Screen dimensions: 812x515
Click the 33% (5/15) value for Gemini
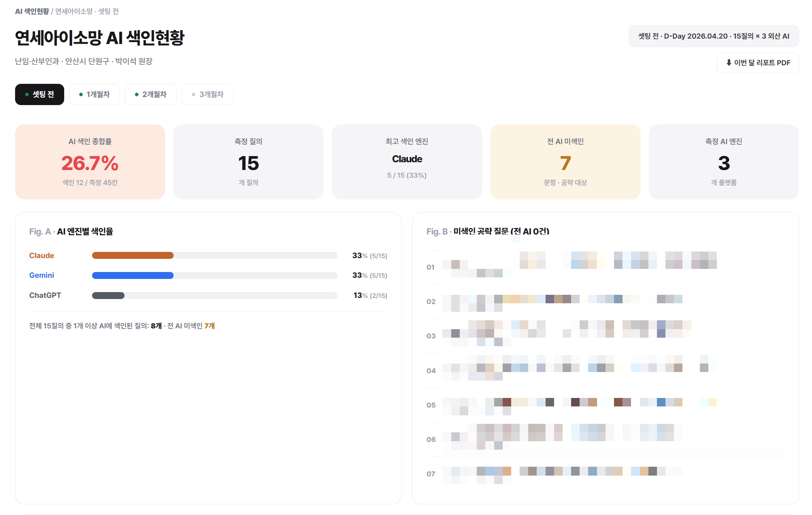[370, 275]
